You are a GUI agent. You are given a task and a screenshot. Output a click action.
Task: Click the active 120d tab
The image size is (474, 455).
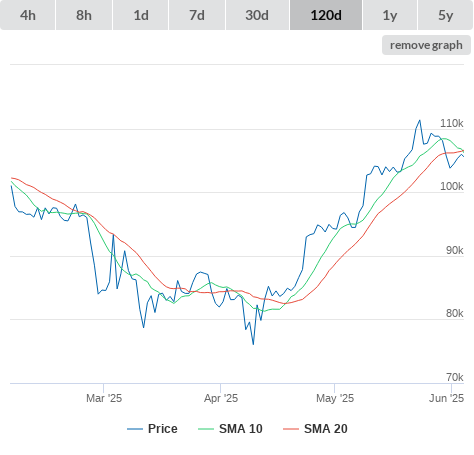pos(326,15)
